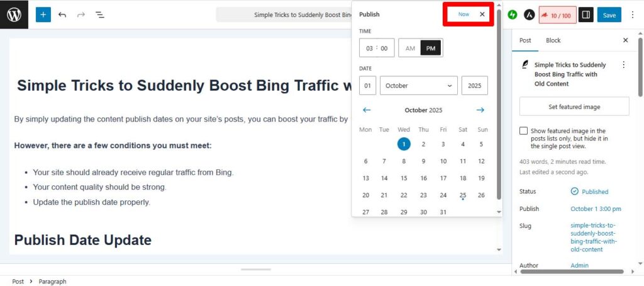
Task: Switch to the Block tab
Action: click(553, 40)
